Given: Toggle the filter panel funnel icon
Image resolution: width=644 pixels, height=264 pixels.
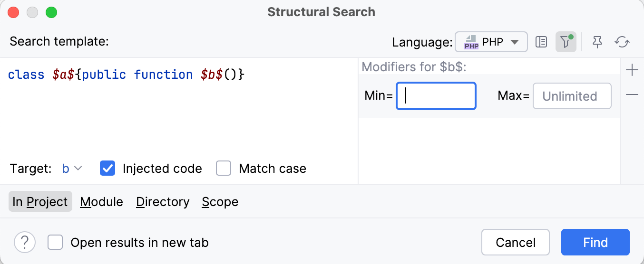Looking at the screenshot, I should [566, 42].
